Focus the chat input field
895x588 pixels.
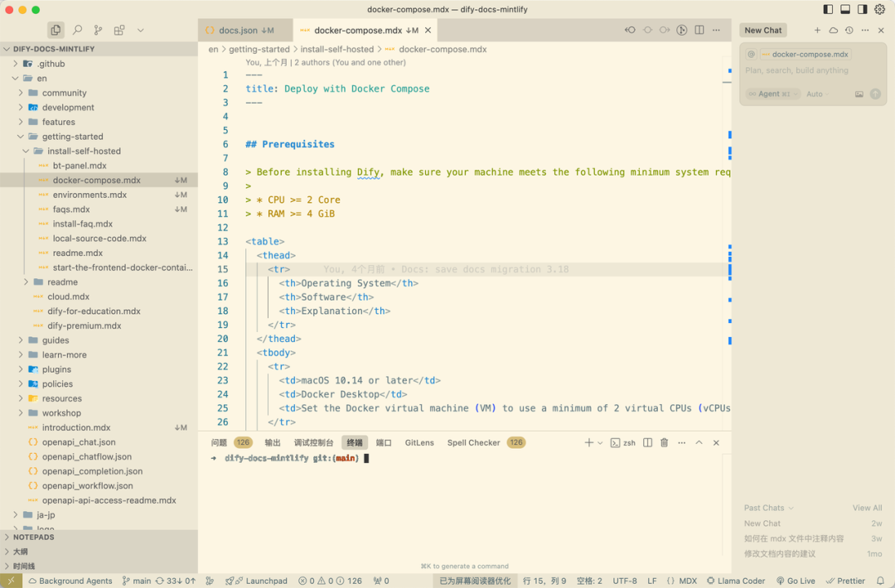pos(813,70)
